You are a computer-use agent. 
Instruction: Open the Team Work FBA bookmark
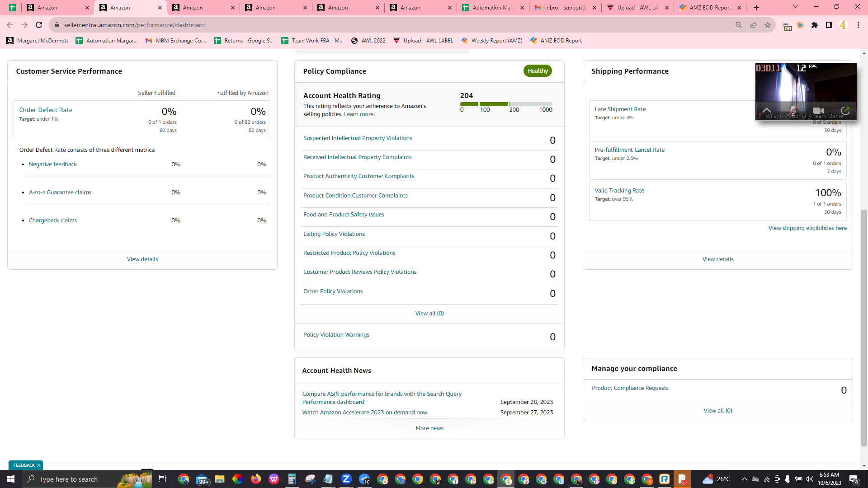coord(312,41)
